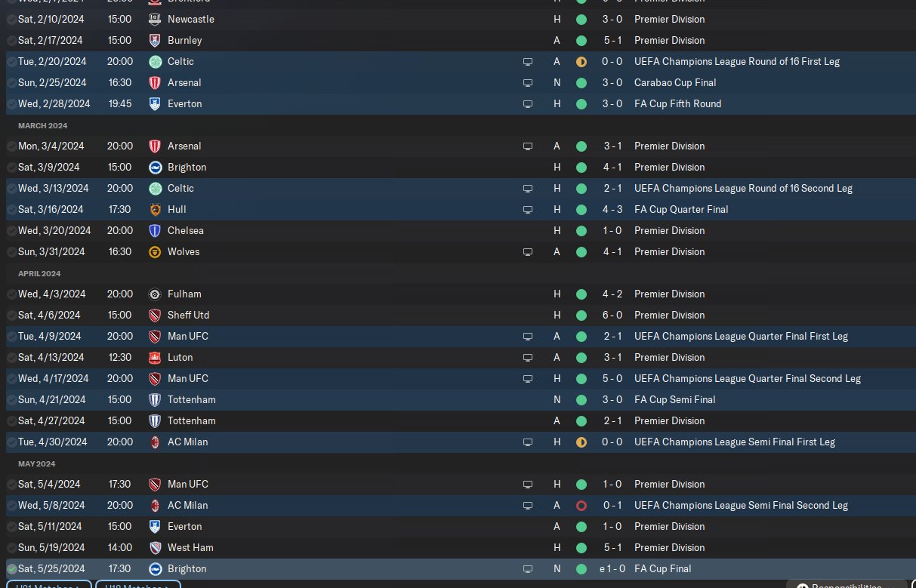
Task: Click red loss indicator on 5/8/2024 AC Milan match
Action: (x=581, y=505)
